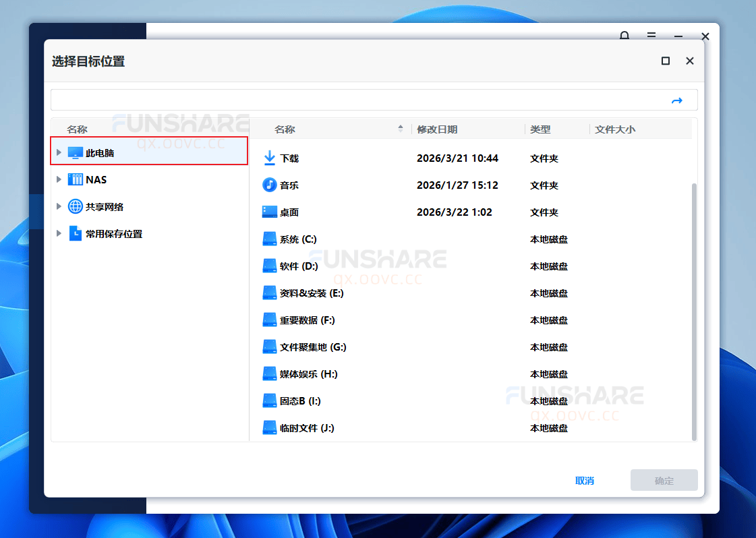756x538 pixels.
Task: Expand the 此电脑 tree node
Action: click(58, 152)
